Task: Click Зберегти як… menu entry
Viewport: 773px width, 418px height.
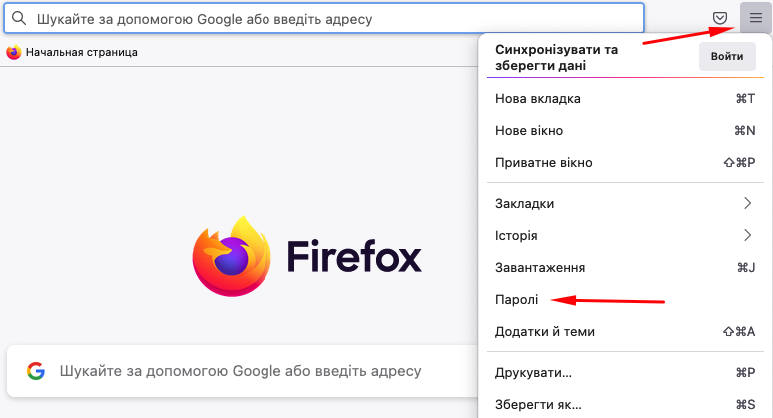Action: coord(538,405)
